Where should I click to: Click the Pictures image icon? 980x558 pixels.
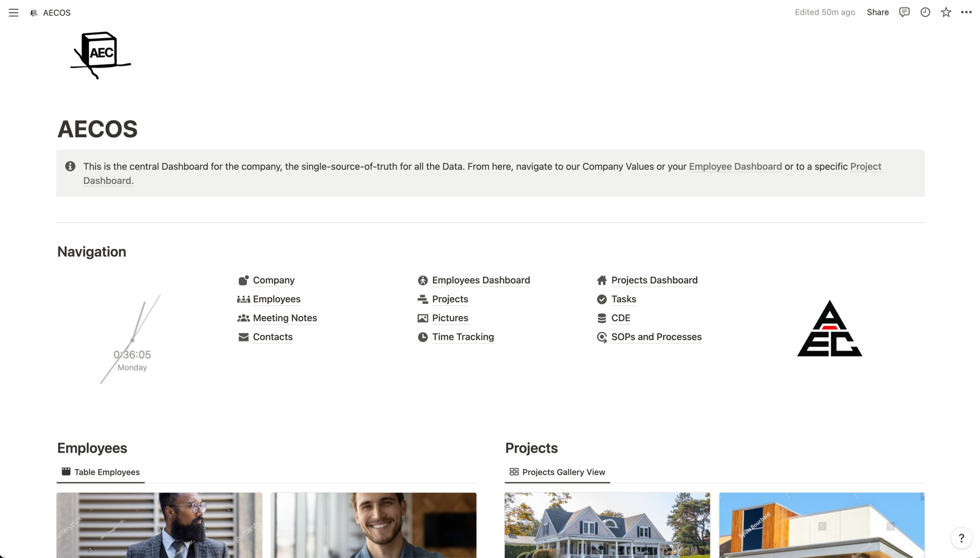[x=423, y=318]
